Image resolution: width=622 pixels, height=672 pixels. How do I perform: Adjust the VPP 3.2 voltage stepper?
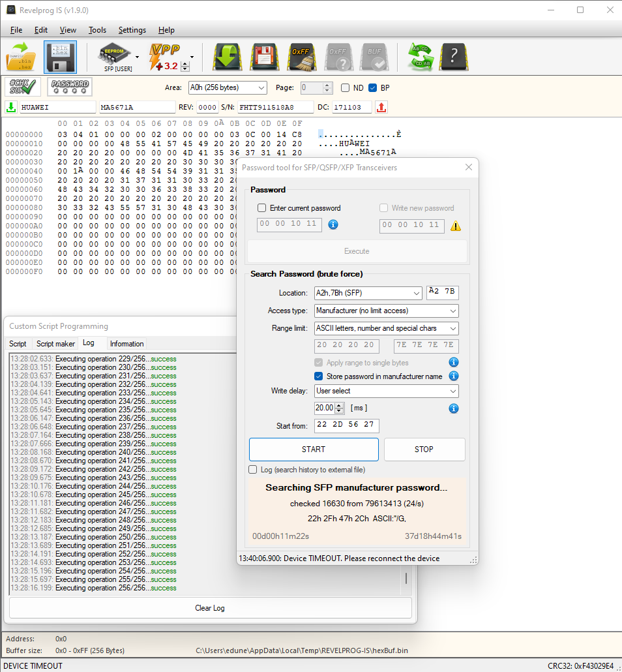point(185,67)
